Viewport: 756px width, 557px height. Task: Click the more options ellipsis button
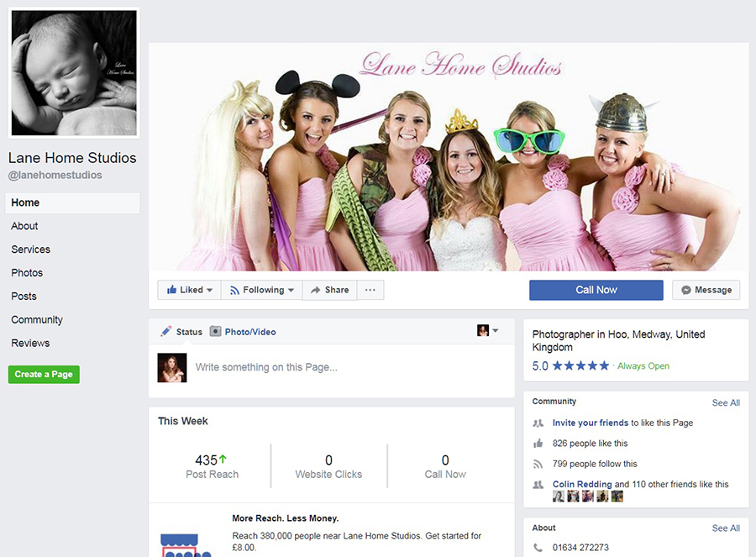click(370, 290)
